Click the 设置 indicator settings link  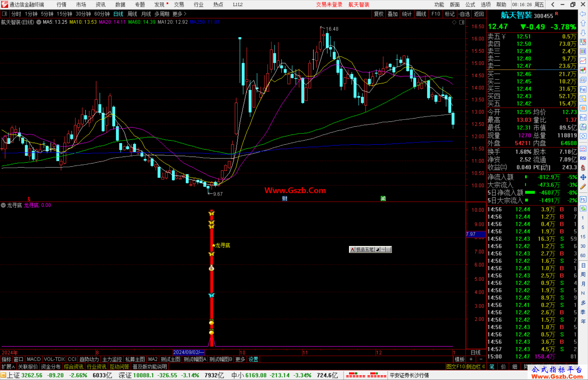[253, 359]
